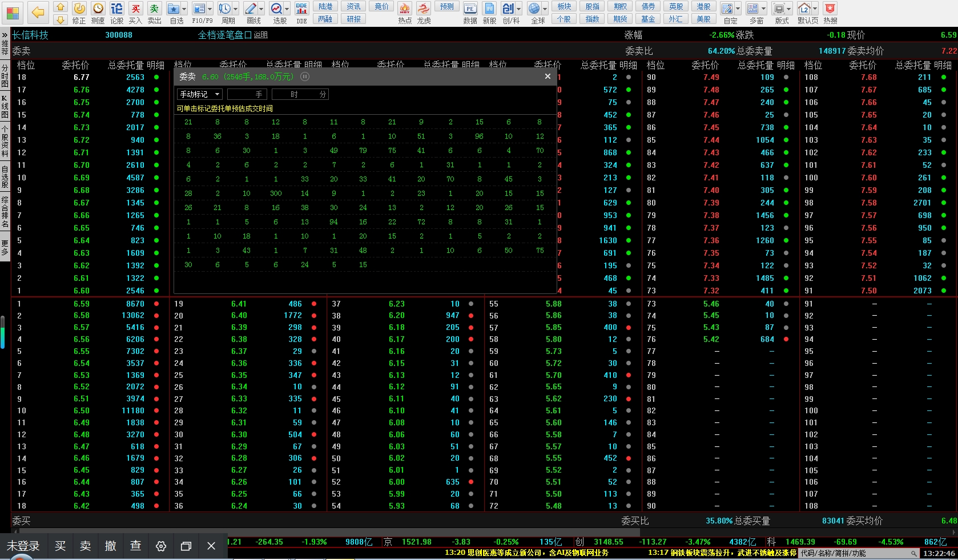
Task: Click the 竞价 auction button
Action: point(381,7)
